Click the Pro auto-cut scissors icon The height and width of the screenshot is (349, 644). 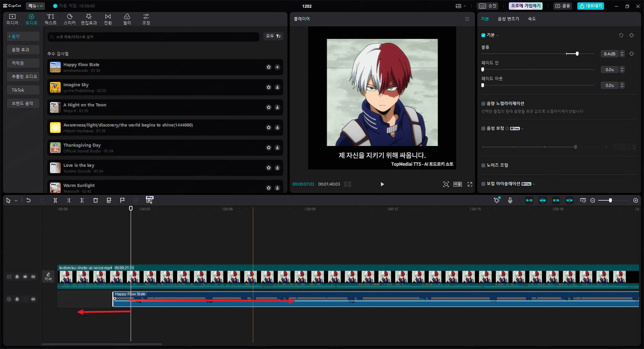pyautogui.click(x=150, y=200)
